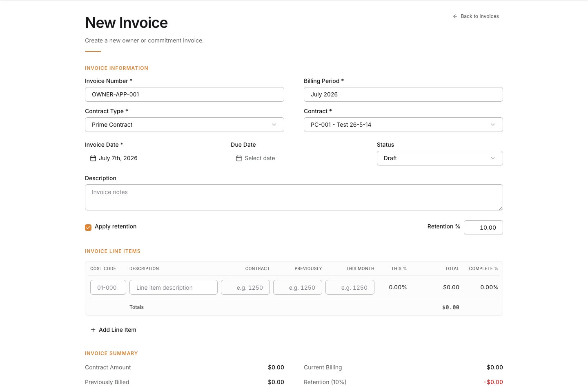Click the Invoice Summary section header

111,353
